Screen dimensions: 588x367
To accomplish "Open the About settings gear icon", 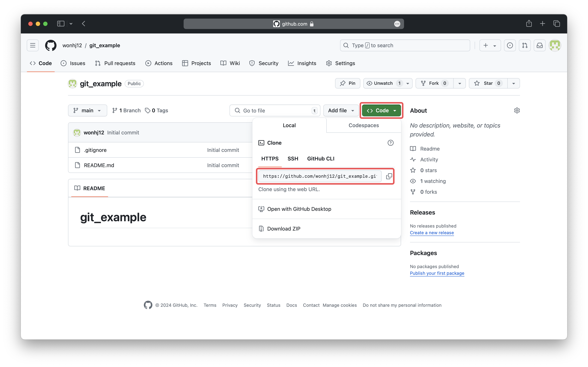I will 517,110.
